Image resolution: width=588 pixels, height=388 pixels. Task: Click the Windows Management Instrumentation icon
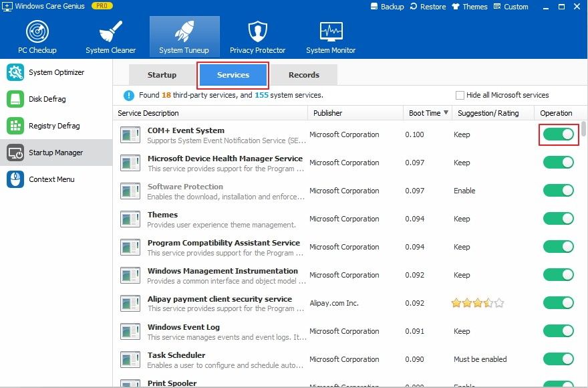pos(130,276)
